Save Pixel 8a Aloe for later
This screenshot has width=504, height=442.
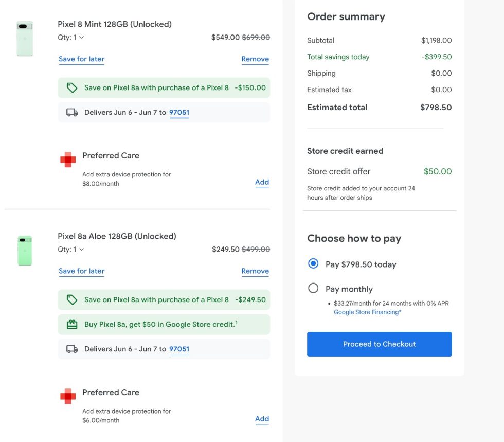pyautogui.click(x=81, y=271)
